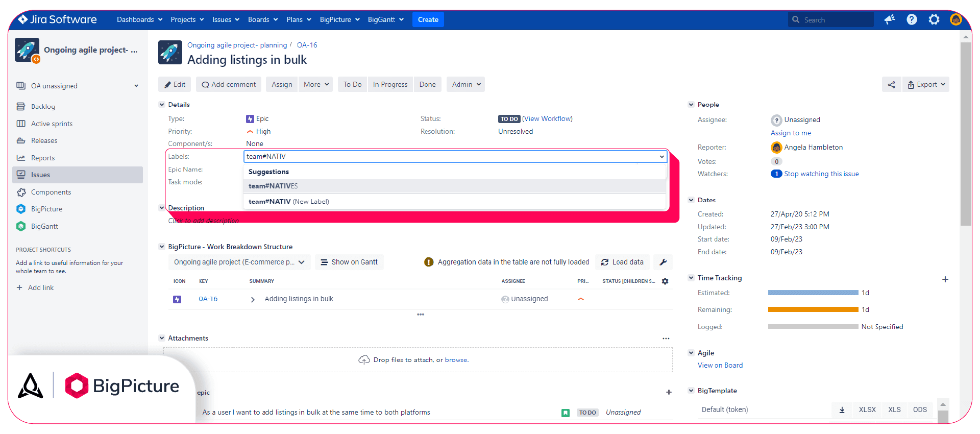The image size is (980, 434).
Task: Click the share icon button
Action: click(891, 84)
